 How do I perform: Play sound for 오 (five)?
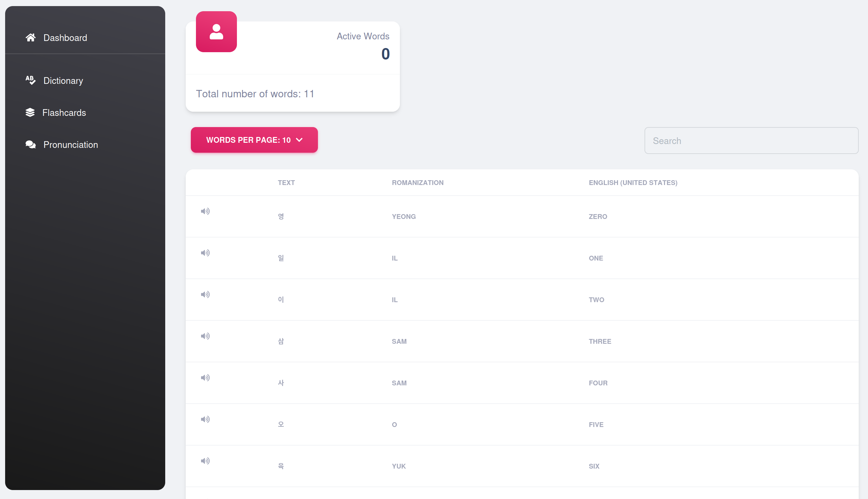coord(205,419)
